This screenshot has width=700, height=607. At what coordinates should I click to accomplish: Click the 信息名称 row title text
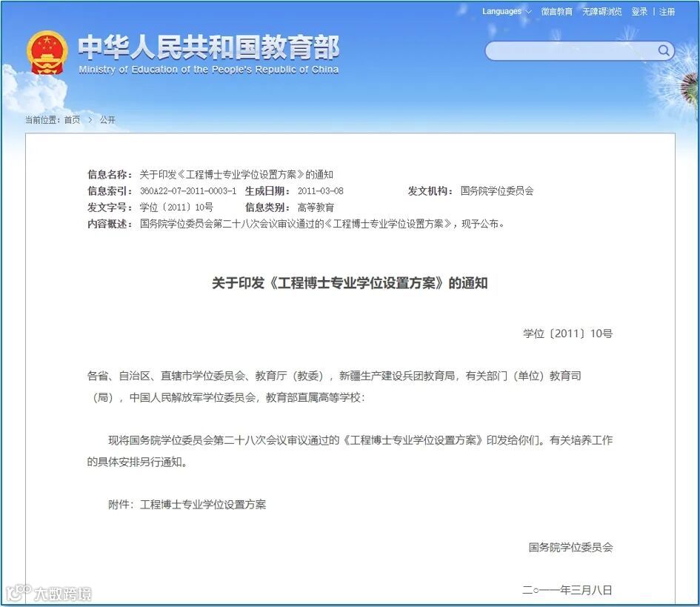click(236, 174)
